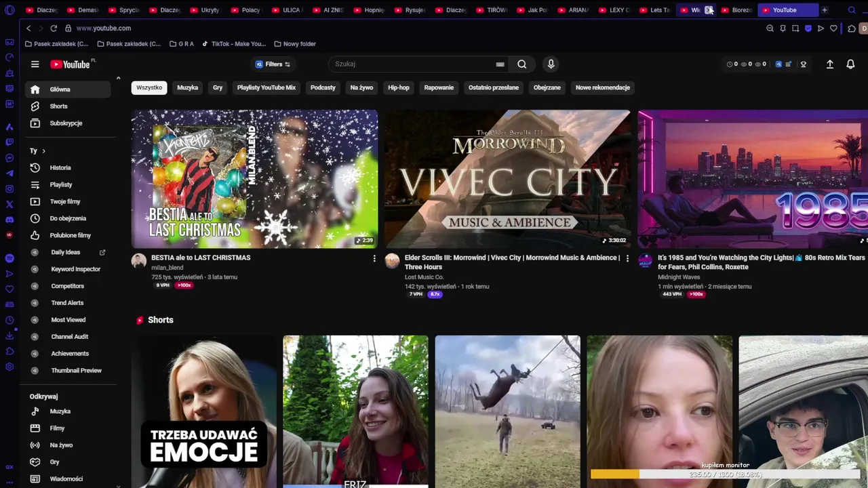Open the TRZEBA UDAWAĆ EMOCJE short

(204, 411)
